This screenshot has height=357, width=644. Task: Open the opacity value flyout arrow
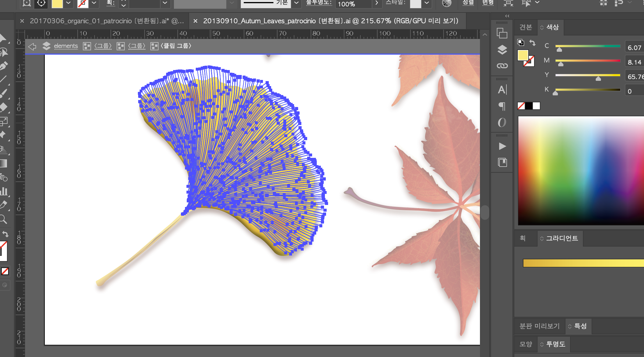pyautogui.click(x=377, y=3)
